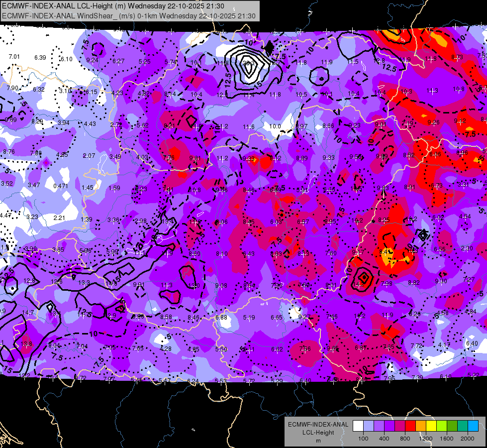Screen dimensions: 487x448
Task: Click the wind shear value 5.74
Action: click(x=171, y=62)
